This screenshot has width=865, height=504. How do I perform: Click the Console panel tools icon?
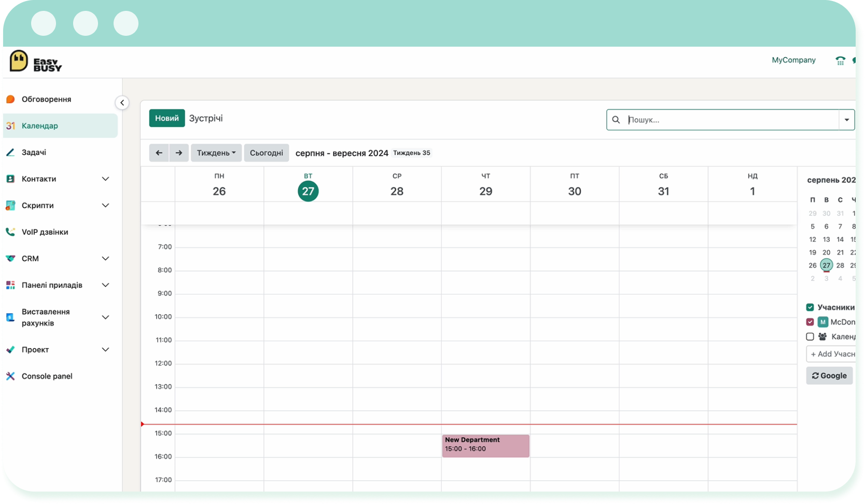(x=10, y=376)
